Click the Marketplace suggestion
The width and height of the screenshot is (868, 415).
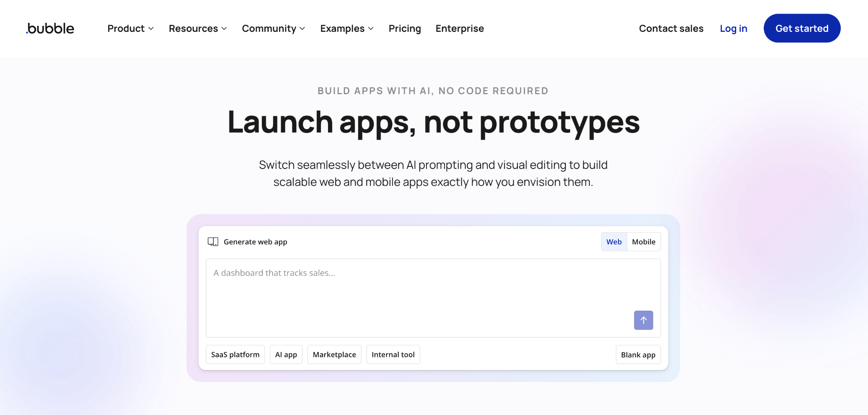[334, 354]
